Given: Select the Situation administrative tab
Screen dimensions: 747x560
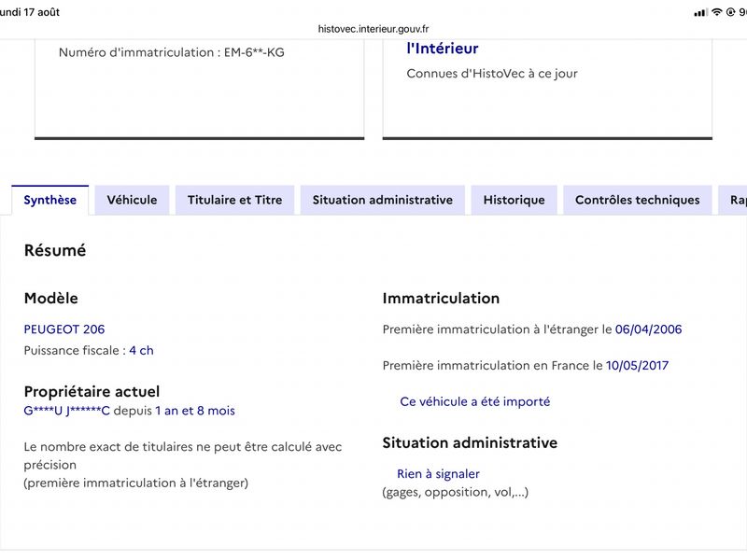Looking at the screenshot, I should (383, 200).
